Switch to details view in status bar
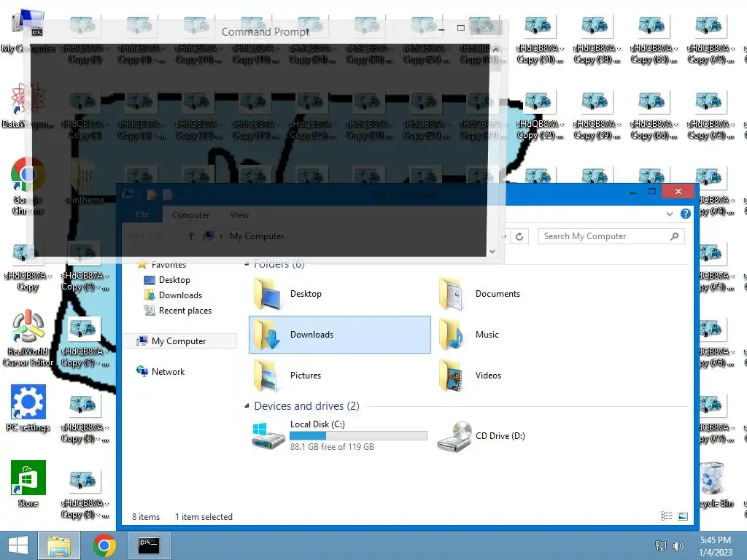The height and width of the screenshot is (560, 747). [x=667, y=516]
